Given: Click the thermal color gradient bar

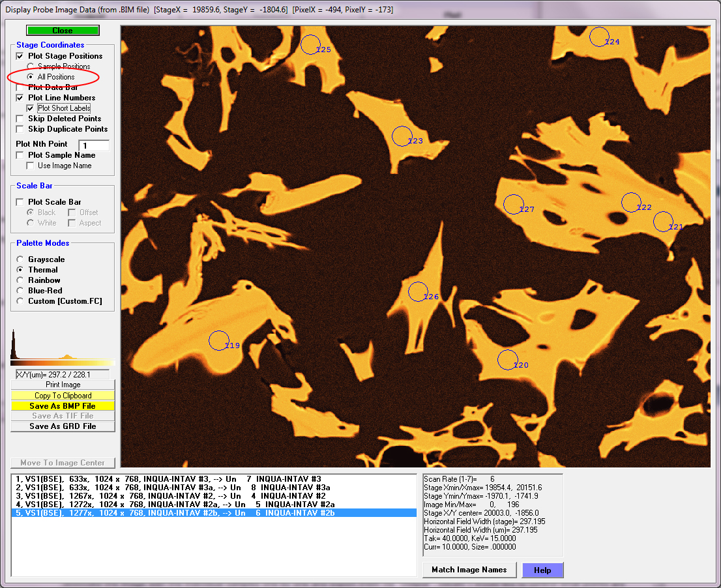Looking at the screenshot, I should (x=63, y=362).
